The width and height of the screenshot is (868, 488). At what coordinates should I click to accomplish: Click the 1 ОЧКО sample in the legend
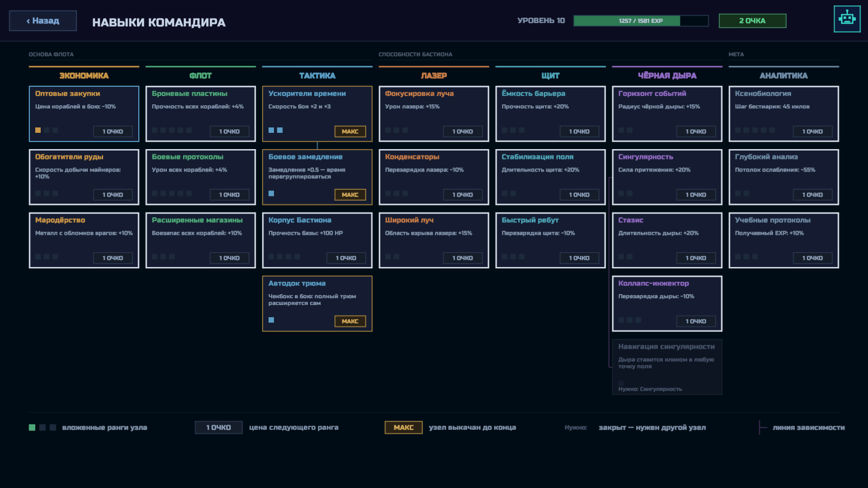click(218, 427)
